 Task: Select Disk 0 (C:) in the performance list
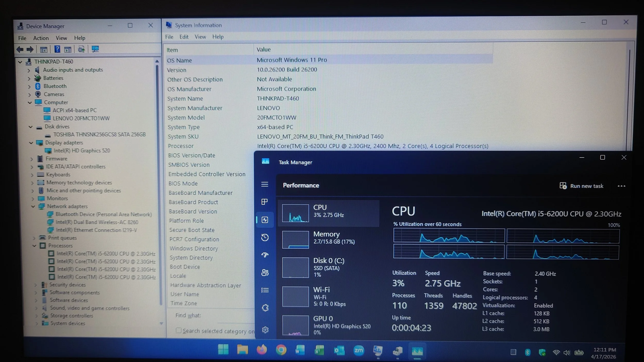[328, 267]
